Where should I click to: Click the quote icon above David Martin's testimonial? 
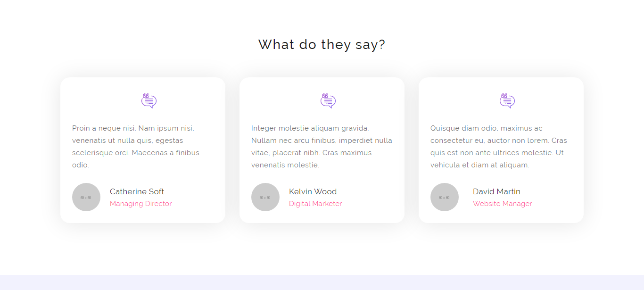[x=507, y=101]
